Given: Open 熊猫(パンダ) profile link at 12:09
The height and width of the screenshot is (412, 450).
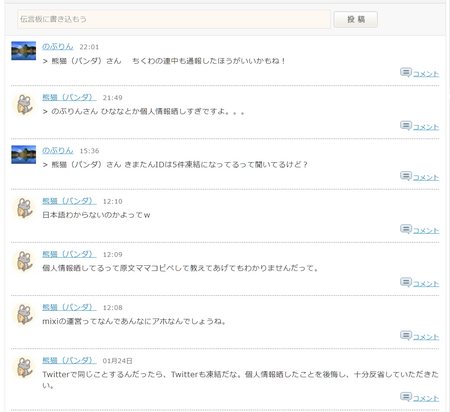Looking at the screenshot, I should 69,254.
